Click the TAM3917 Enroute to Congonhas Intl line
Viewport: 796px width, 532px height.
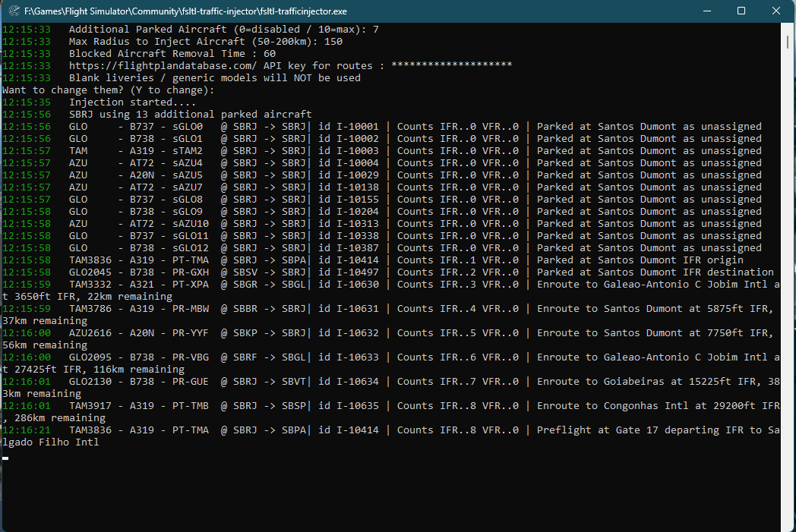click(x=380, y=405)
